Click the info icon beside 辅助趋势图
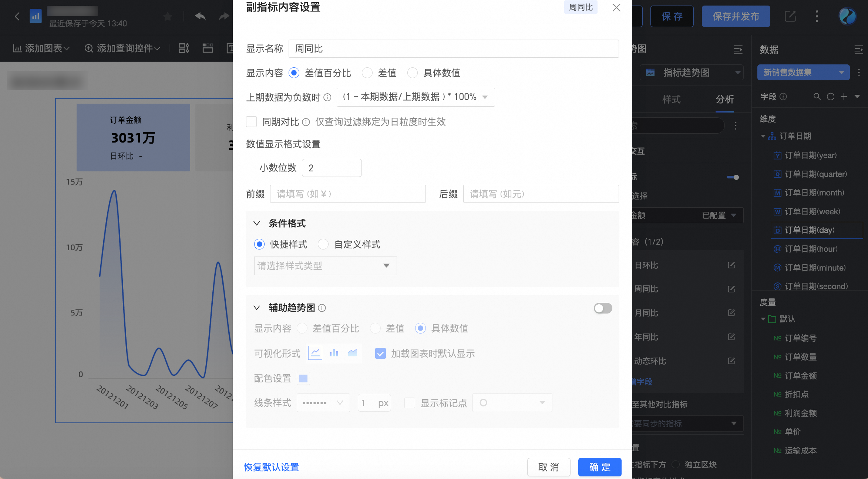The image size is (868, 479). [x=322, y=308]
